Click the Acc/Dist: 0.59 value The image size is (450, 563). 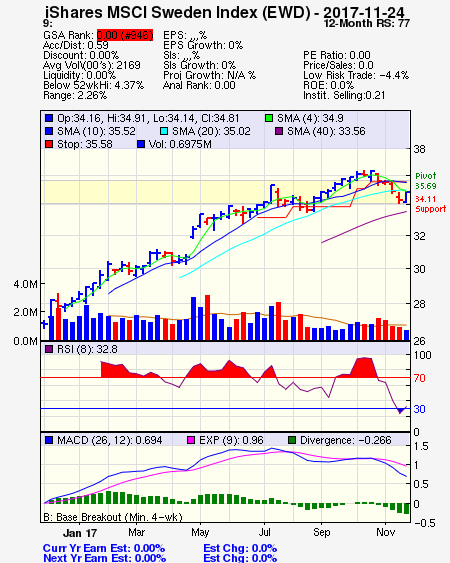(76, 45)
